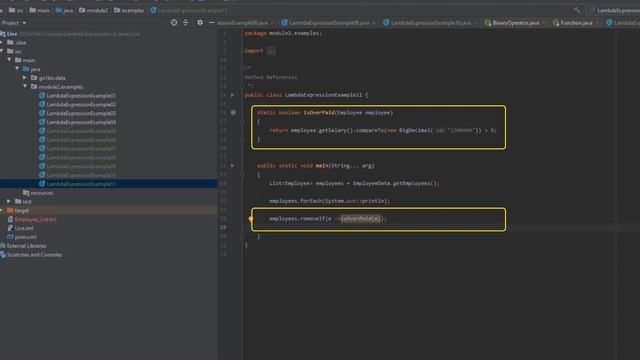Expand the .idea folder
640x360 pixels.
[2, 42]
